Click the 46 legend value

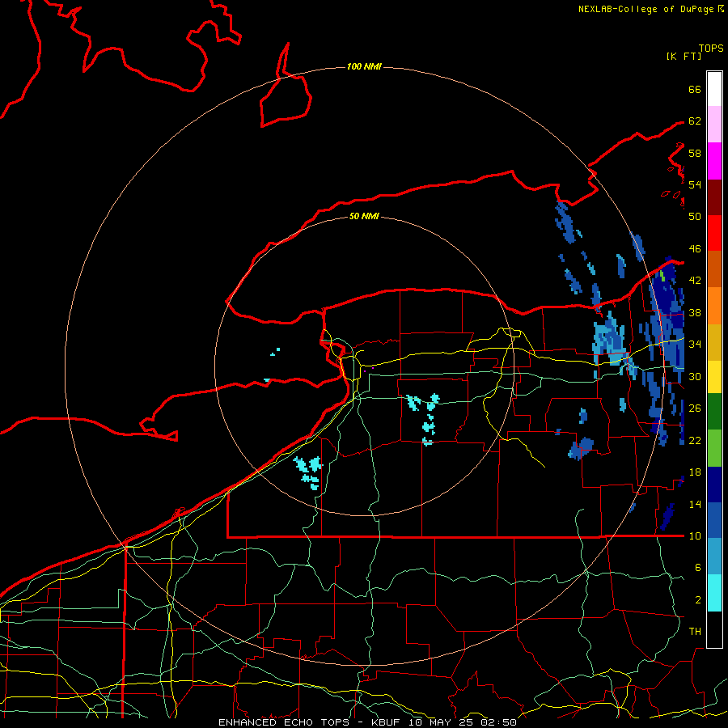coord(695,248)
